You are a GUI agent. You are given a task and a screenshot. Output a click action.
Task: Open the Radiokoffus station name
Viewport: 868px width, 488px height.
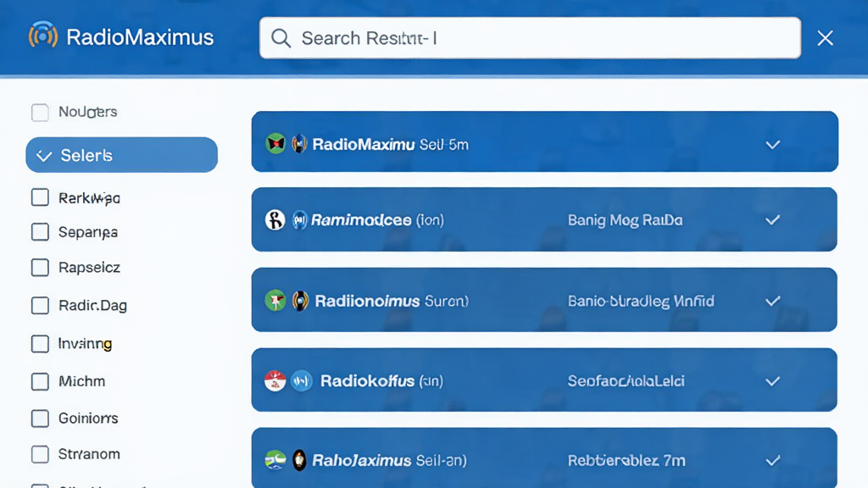pos(367,381)
